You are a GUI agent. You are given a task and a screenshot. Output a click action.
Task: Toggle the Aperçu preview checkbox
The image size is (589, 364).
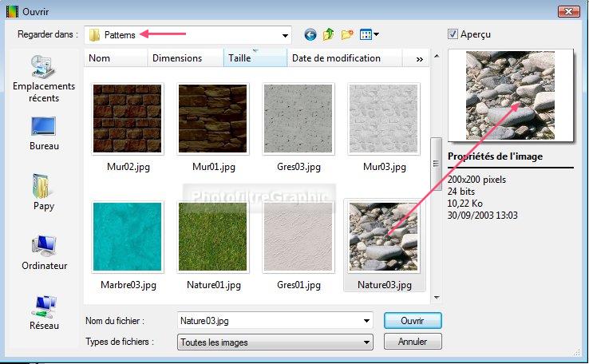(453, 34)
